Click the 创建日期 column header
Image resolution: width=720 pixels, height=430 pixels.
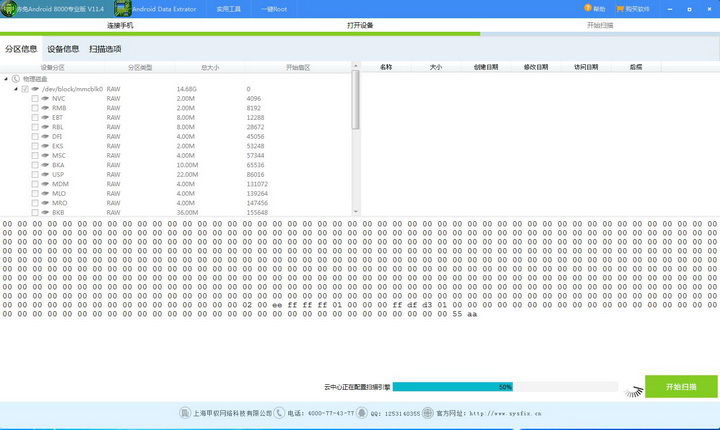click(x=486, y=67)
